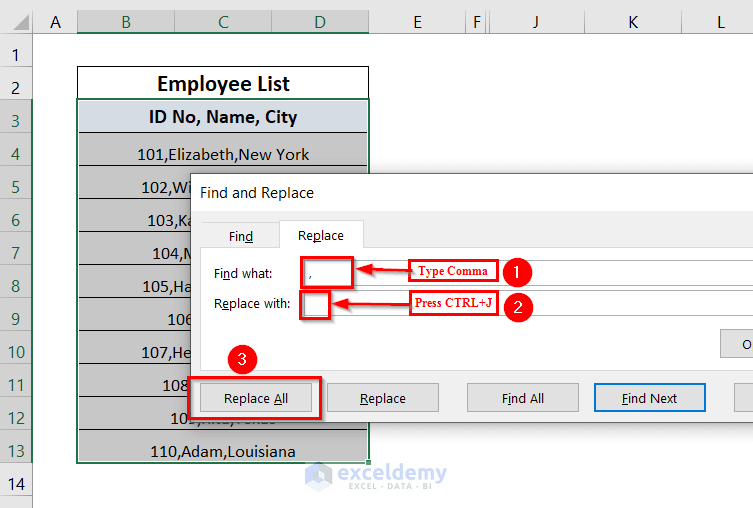Screen dimensions: 753x508
Task: Select column A header
Action: 55,22
